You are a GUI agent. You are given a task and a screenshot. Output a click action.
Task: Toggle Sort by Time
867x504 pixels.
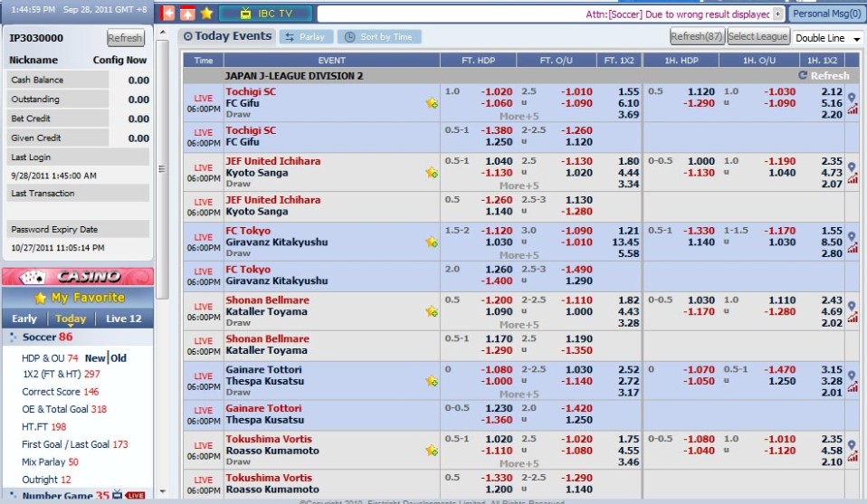tap(379, 37)
